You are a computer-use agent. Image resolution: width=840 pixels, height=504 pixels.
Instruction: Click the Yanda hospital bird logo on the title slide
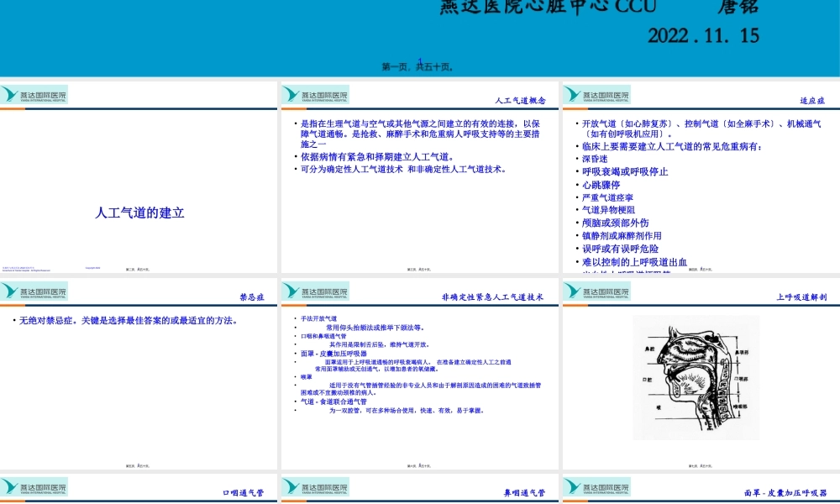tap(10, 94)
